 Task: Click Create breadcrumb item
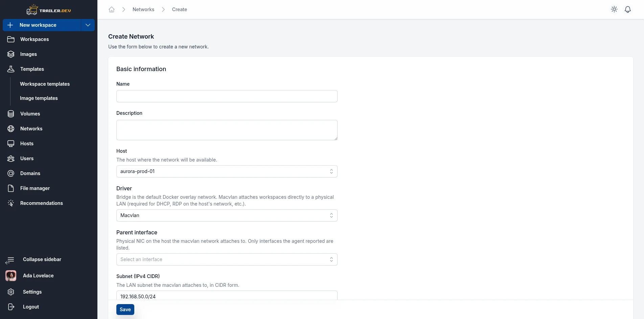[179, 9]
